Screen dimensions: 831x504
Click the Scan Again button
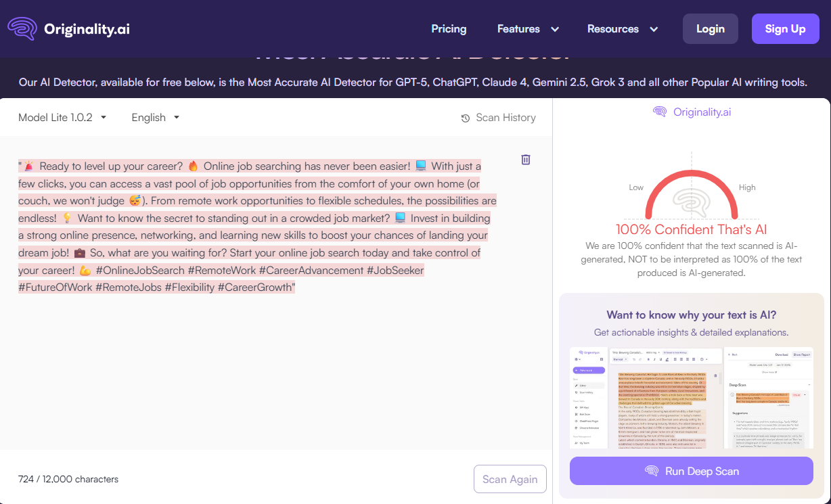[510, 479]
